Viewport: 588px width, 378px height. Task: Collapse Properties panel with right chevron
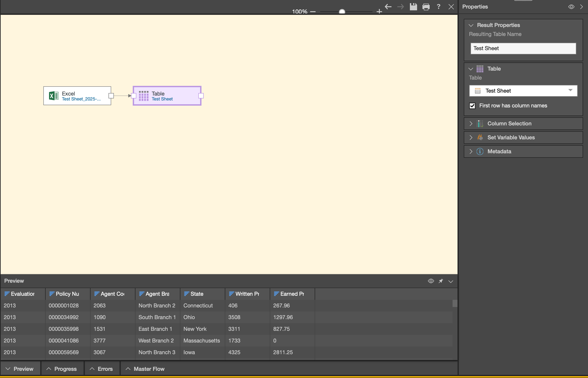[582, 7]
